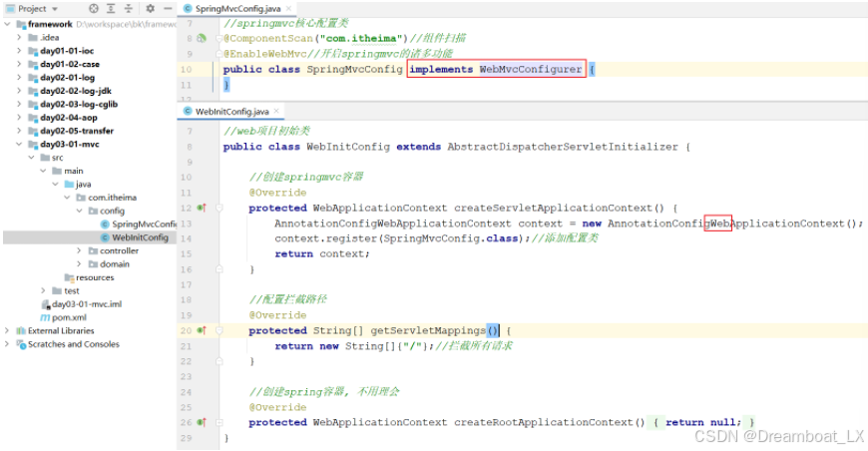Image resolution: width=868 pixels, height=451 pixels.
Task: Expand the day02-04-aop module
Action: (19, 118)
